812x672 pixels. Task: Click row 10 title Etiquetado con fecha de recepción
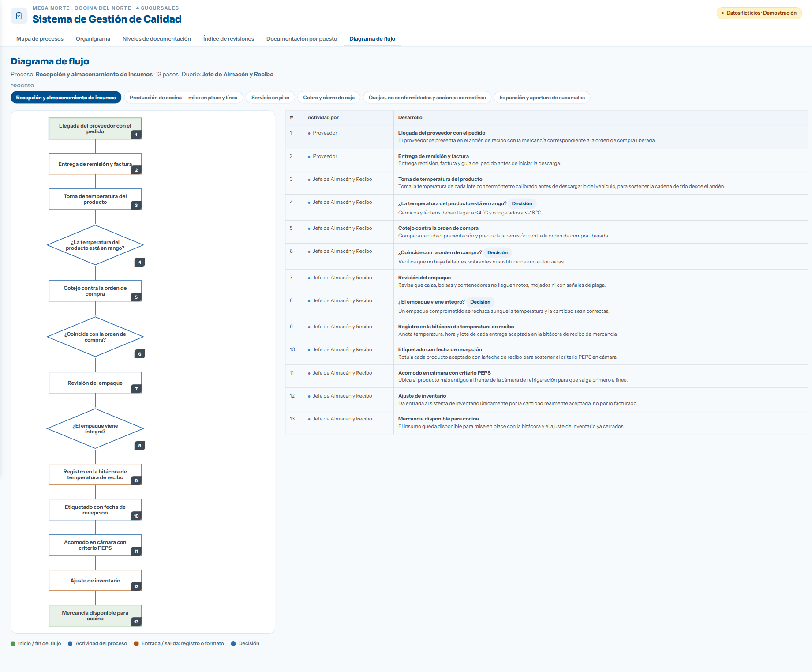click(440, 349)
